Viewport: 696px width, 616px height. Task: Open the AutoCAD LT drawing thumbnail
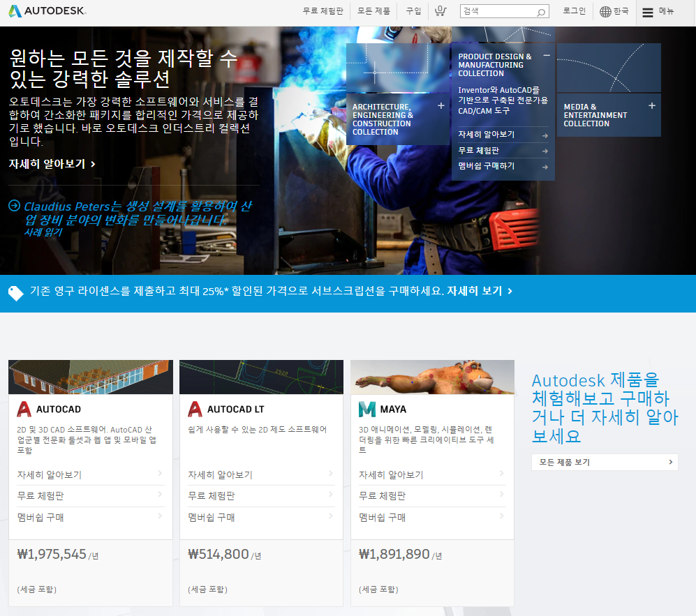(x=262, y=377)
